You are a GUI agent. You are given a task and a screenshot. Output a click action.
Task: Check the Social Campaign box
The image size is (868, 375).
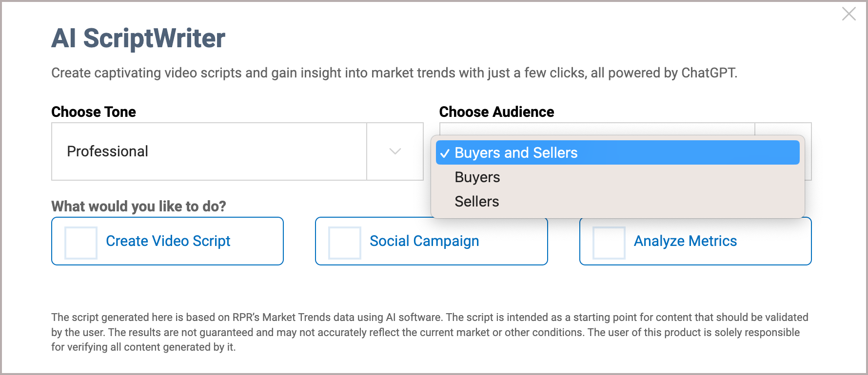click(x=345, y=243)
